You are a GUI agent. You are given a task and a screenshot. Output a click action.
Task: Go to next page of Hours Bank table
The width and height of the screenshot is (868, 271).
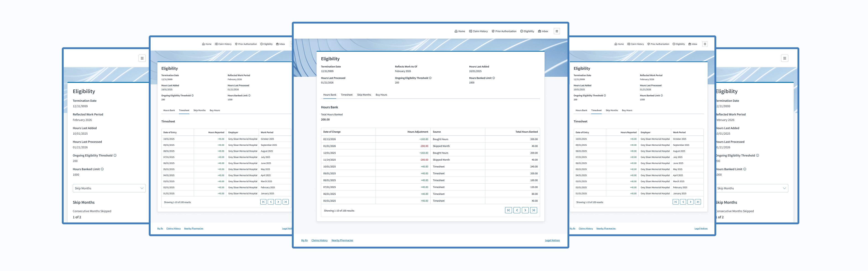tap(525, 210)
